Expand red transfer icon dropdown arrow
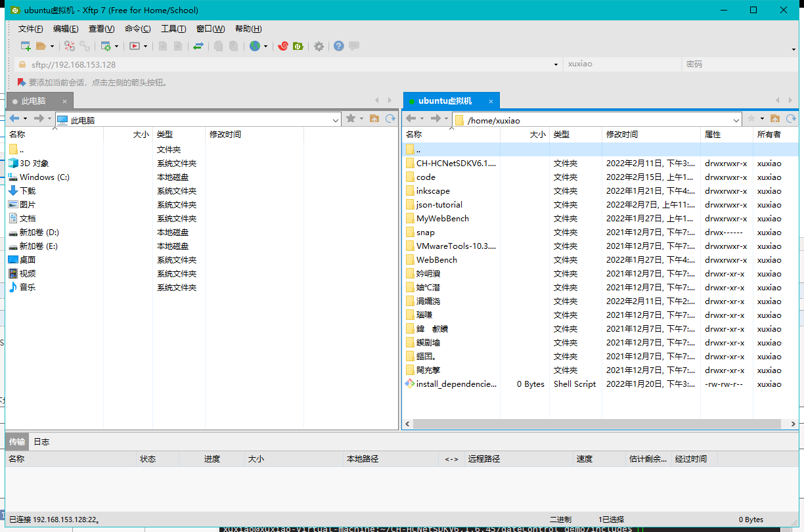This screenshot has height=532, width=804. pyautogui.click(x=145, y=47)
